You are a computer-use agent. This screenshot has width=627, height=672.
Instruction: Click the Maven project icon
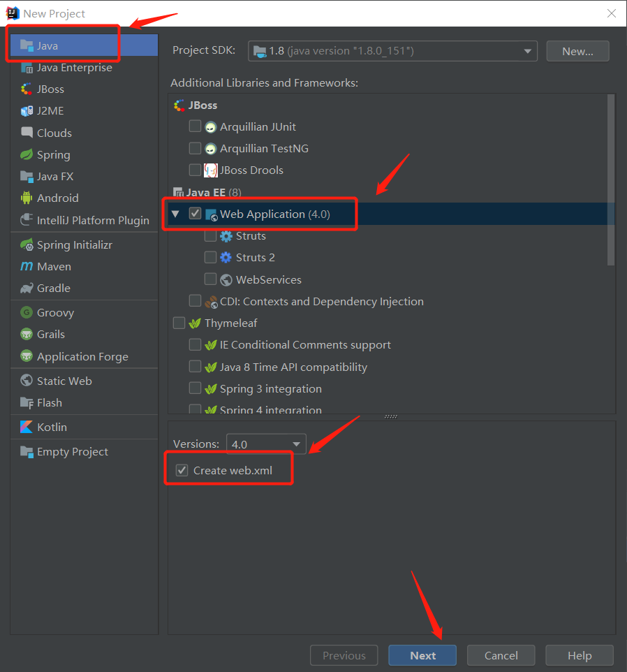coord(25,266)
